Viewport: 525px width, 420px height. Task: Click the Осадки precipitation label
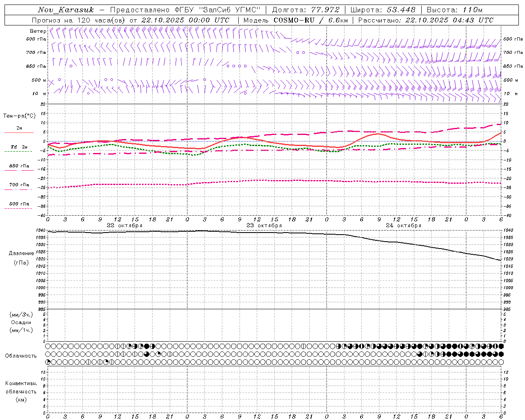click(x=21, y=322)
